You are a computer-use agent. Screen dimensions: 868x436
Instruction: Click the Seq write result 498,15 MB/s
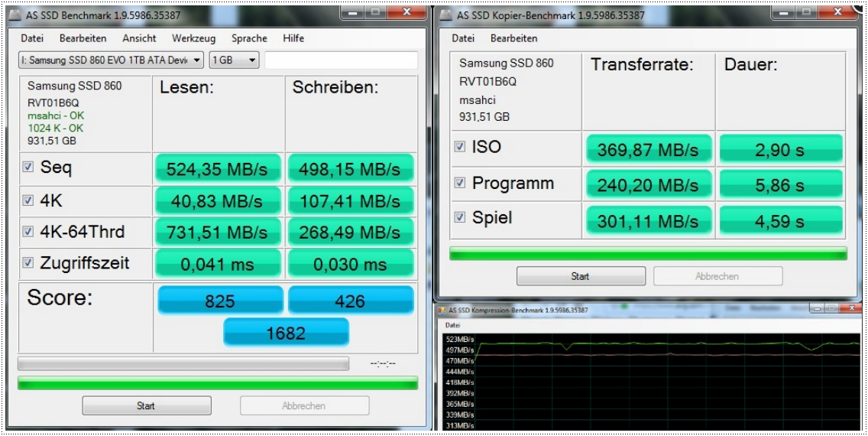(x=350, y=168)
